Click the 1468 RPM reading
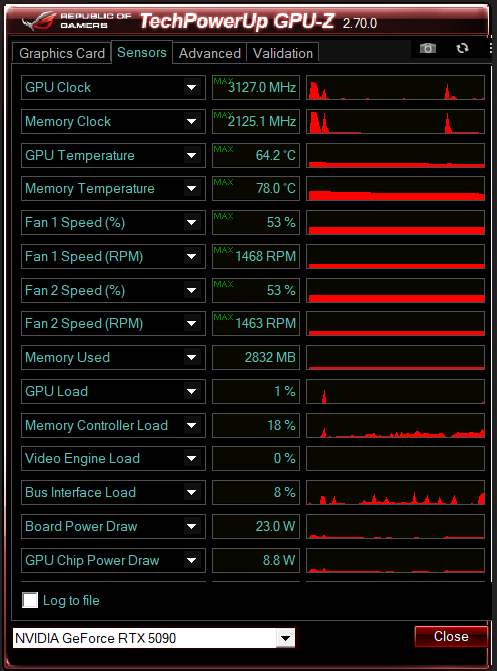This screenshot has height=671, width=497. tap(256, 256)
